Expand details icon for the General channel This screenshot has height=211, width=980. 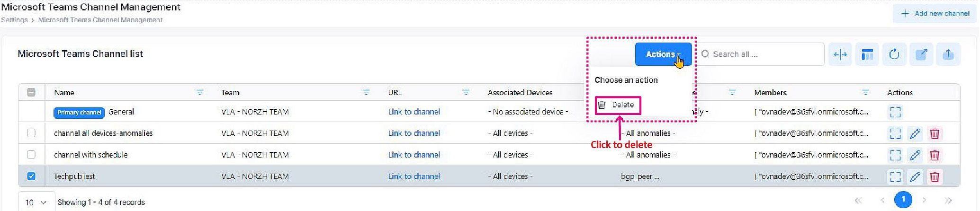pos(895,112)
